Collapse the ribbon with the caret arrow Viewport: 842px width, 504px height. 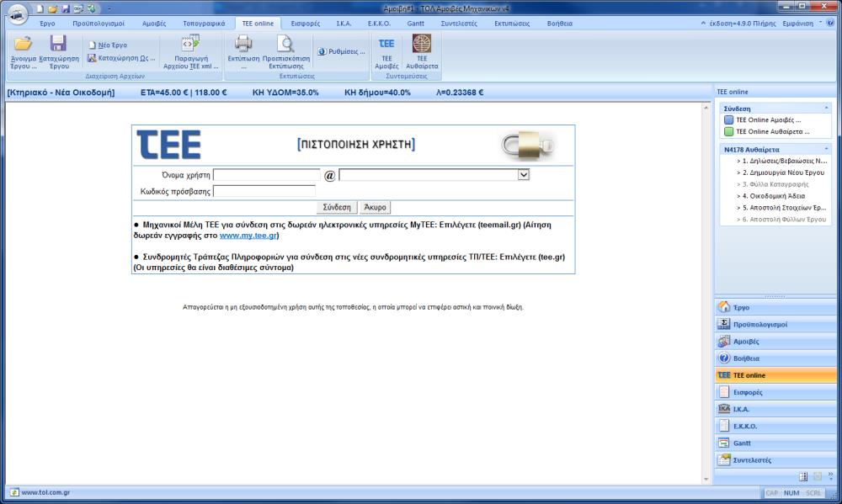[x=703, y=23]
